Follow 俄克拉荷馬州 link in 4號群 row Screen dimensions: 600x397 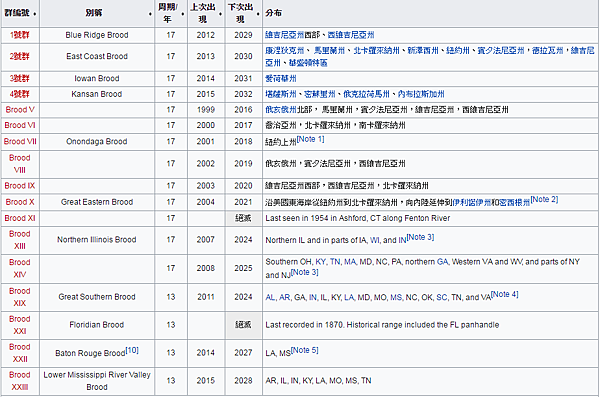point(366,94)
